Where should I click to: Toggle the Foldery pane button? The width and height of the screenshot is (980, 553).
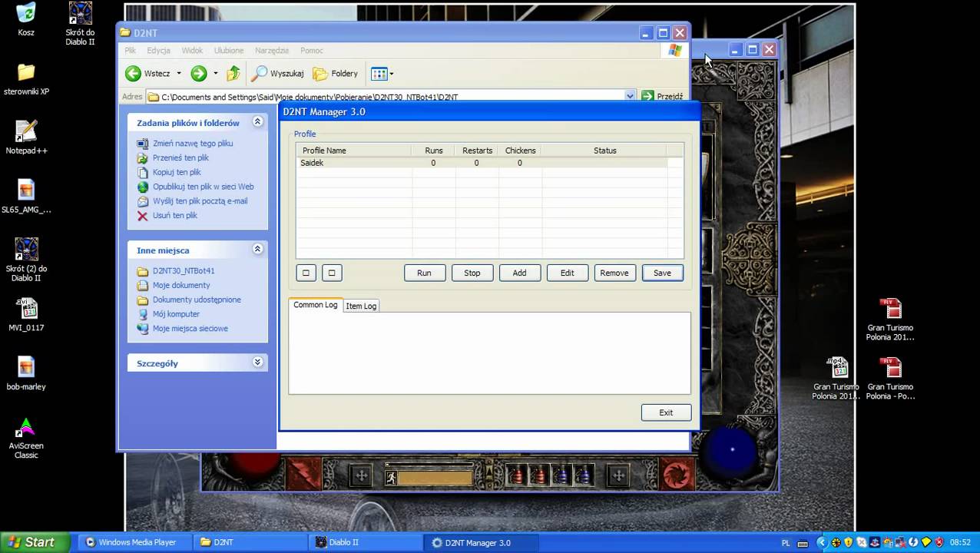click(x=336, y=74)
